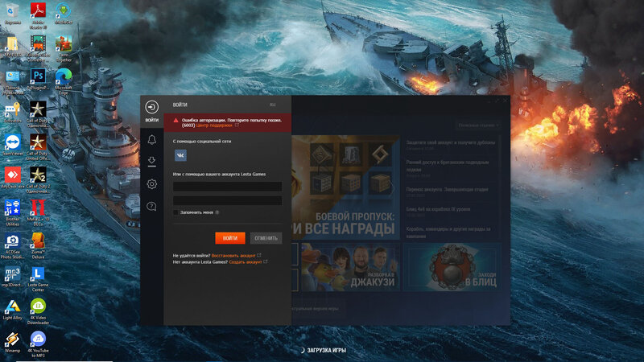Image resolution: width=644 pixels, height=362 pixels.
Task: Open the Farm Together desktop shortcut
Action: point(64,48)
